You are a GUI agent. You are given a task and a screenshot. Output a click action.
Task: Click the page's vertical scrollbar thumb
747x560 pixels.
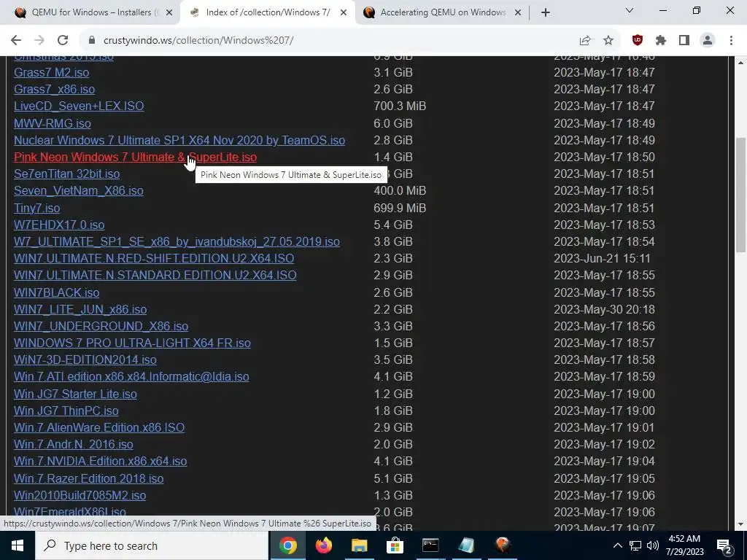click(x=740, y=196)
